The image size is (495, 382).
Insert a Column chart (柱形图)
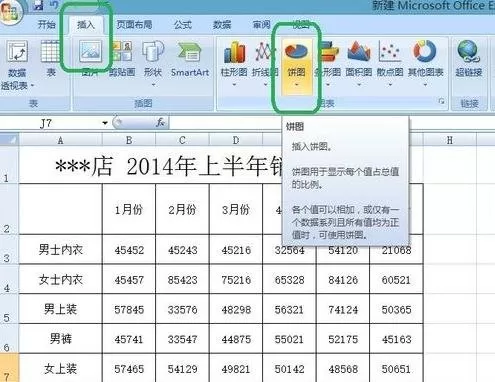[234, 63]
